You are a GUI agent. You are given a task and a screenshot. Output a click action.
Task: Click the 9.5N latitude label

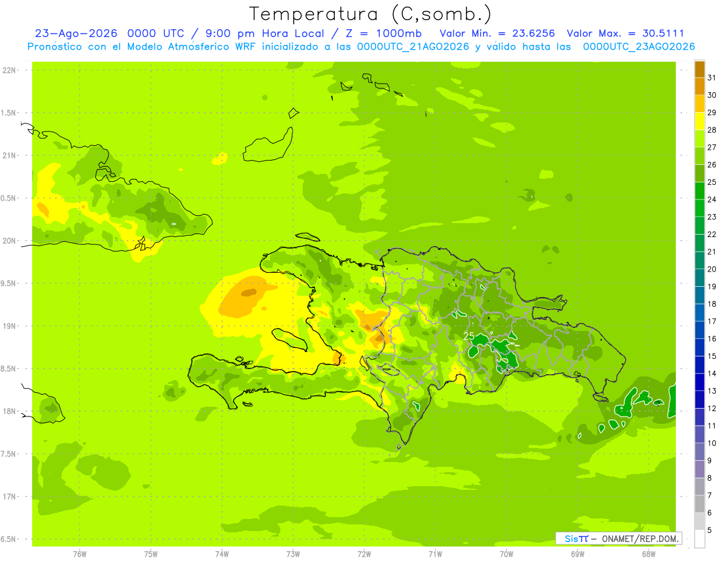(x=9, y=283)
